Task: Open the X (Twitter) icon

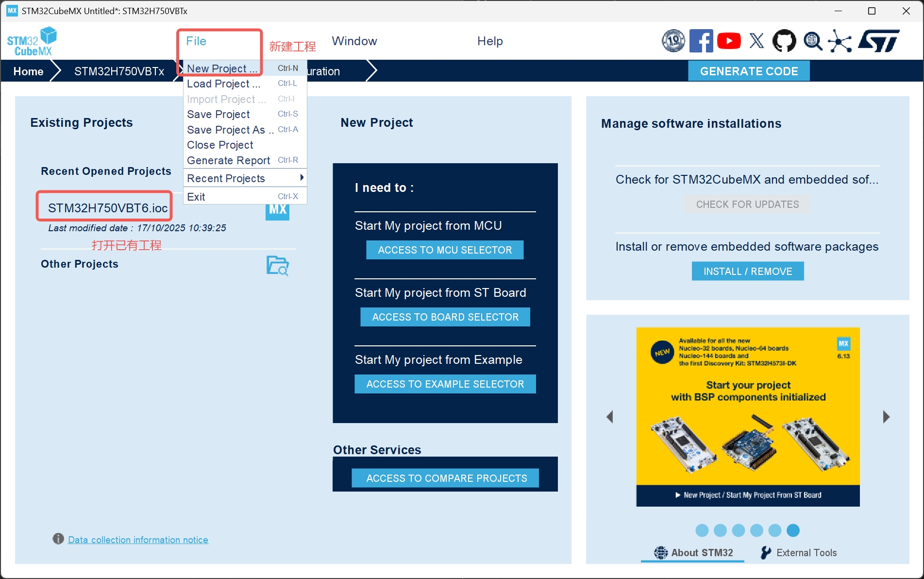Action: pos(756,41)
